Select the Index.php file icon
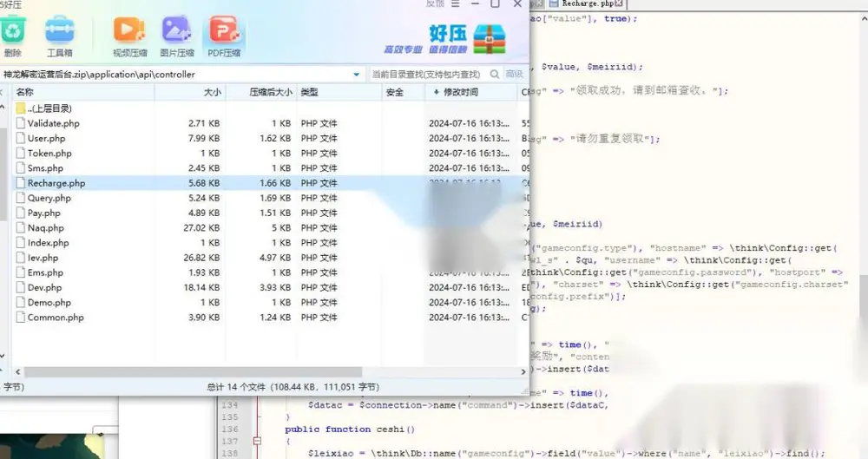The height and width of the screenshot is (459, 868). click(x=21, y=242)
